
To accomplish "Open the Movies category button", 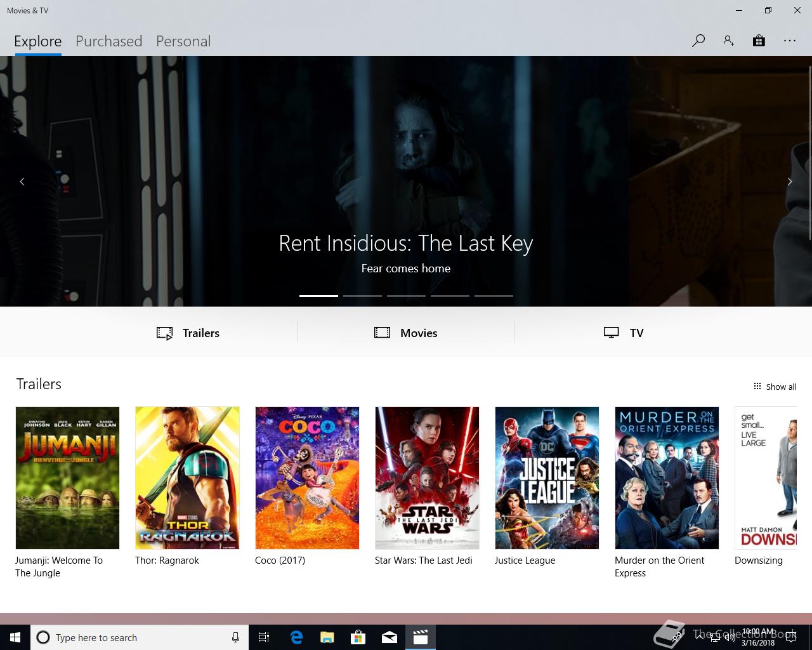I will [406, 333].
